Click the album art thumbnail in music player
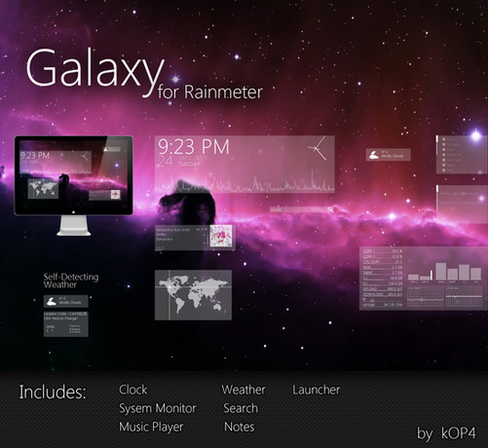The height and width of the screenshot is (448, 488). click(221, 236)
